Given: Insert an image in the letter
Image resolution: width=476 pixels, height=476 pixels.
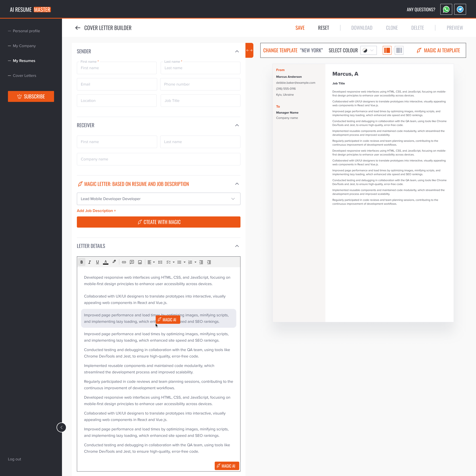Looking at the screenshot, I should click(140, 262).
